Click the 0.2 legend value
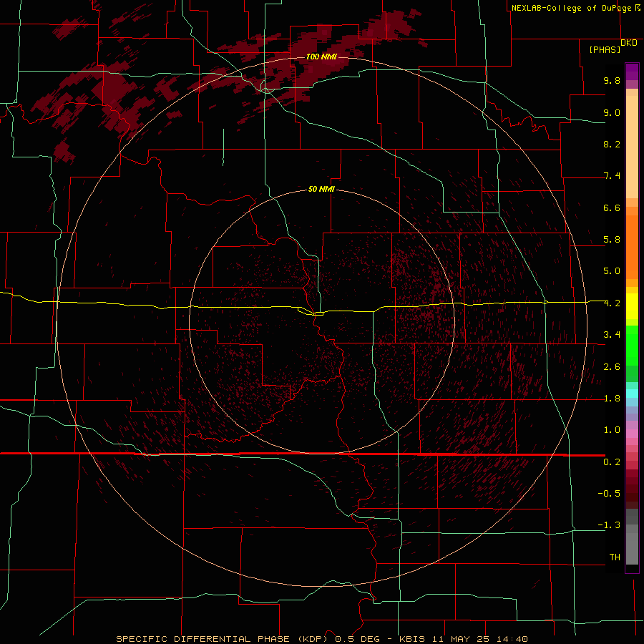 pos(612,462)
